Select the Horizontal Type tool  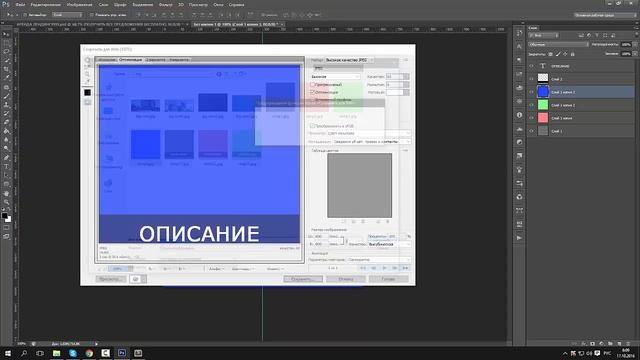pyautogui.click(x=6, y=167)
